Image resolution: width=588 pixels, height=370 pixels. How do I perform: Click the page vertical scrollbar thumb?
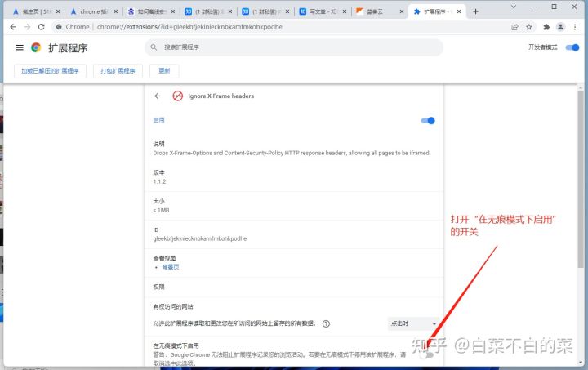click(x=581, y=179)
